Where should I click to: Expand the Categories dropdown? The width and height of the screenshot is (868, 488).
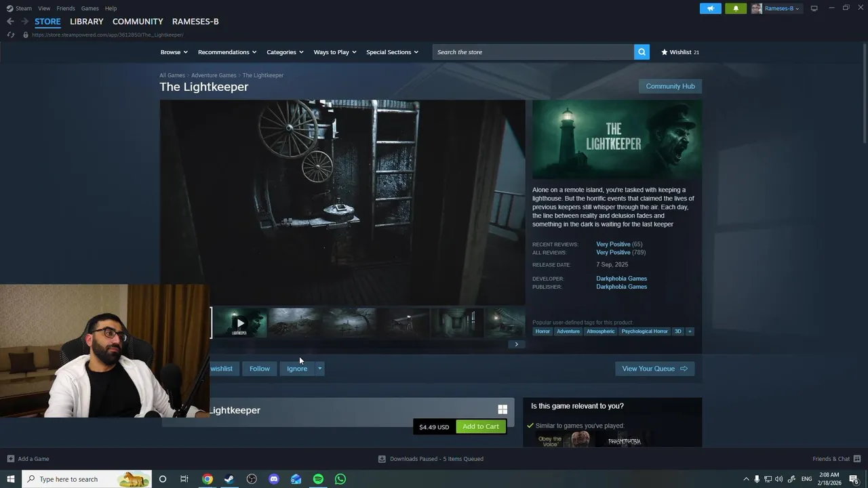[285, 52]
